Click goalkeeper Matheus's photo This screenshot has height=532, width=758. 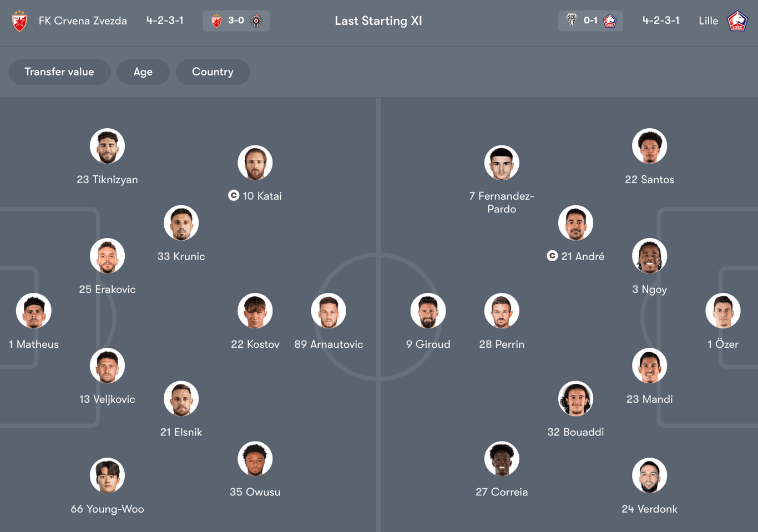pos(33,311)
